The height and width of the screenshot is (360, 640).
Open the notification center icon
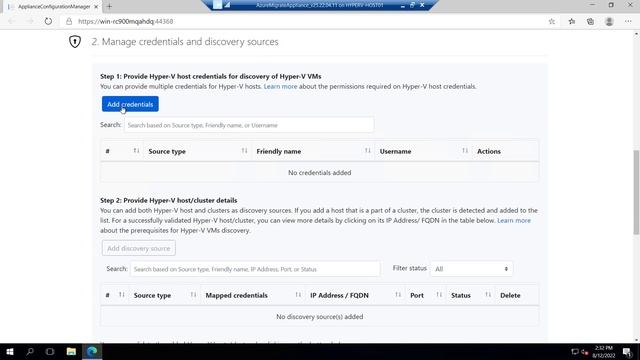[x=627, y=351]
